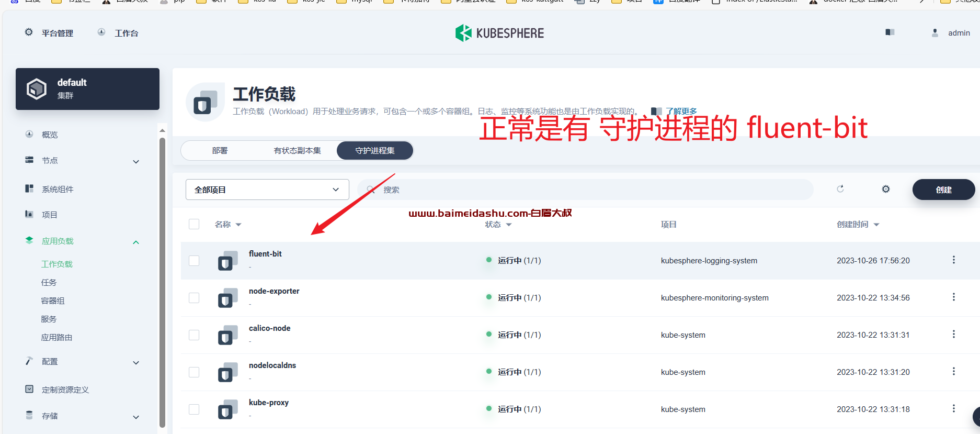Open the 全部项目 project dropdown

click(267, 190)
